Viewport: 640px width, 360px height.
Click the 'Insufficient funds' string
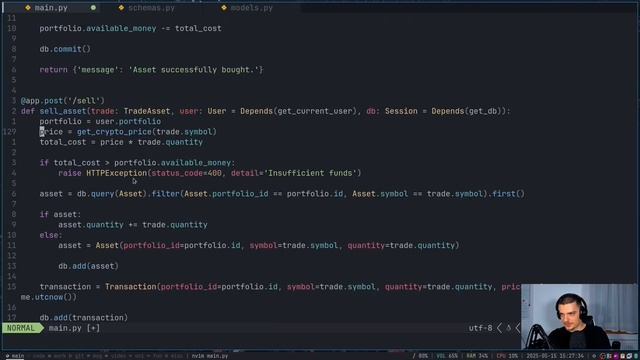310,173
